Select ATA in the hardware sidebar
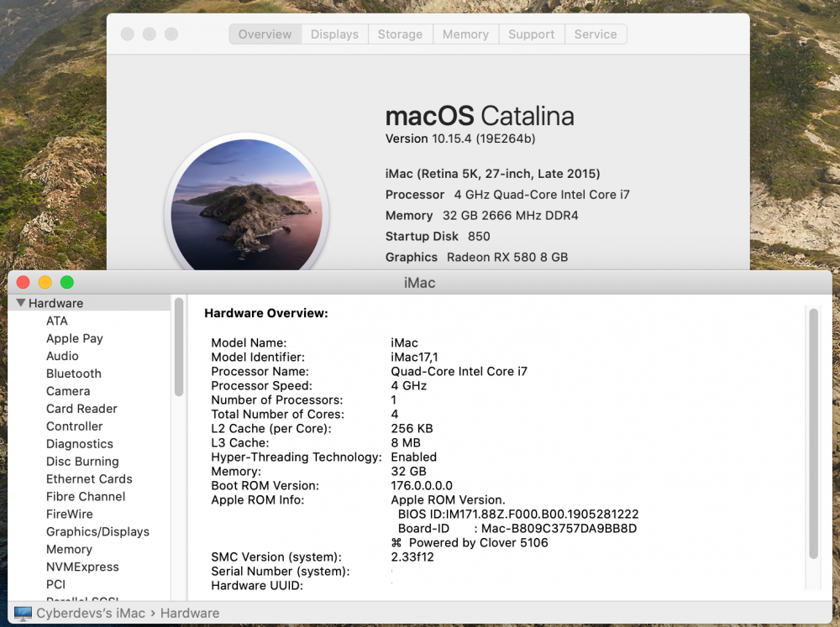Image resolution: width=840 pixels, height=627 pixels. pyautogui.click(x=57, y=321)
